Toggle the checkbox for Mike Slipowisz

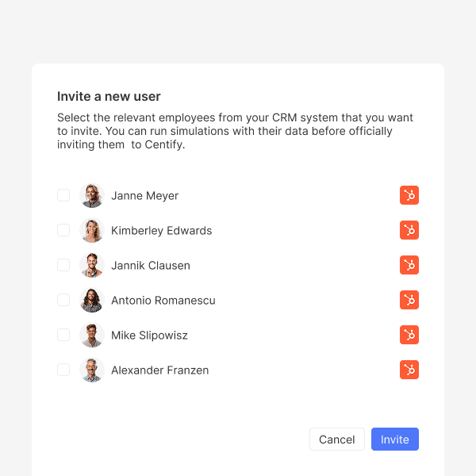click(63, 335)
